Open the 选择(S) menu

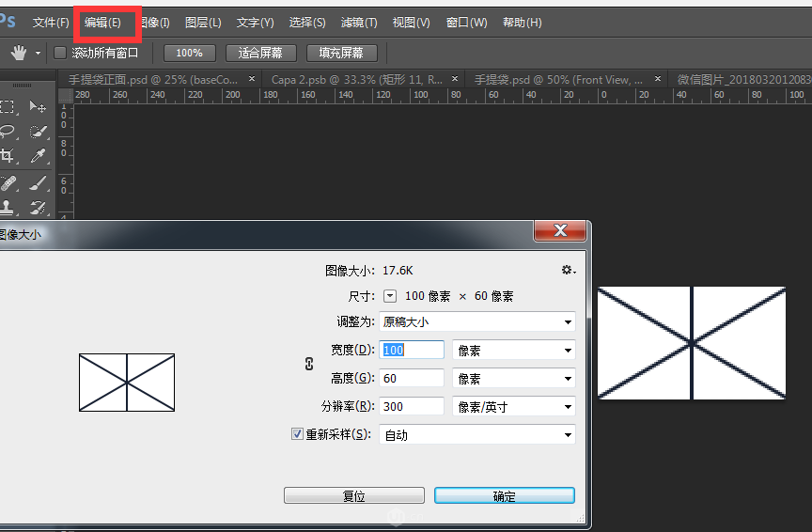[307, 23]
